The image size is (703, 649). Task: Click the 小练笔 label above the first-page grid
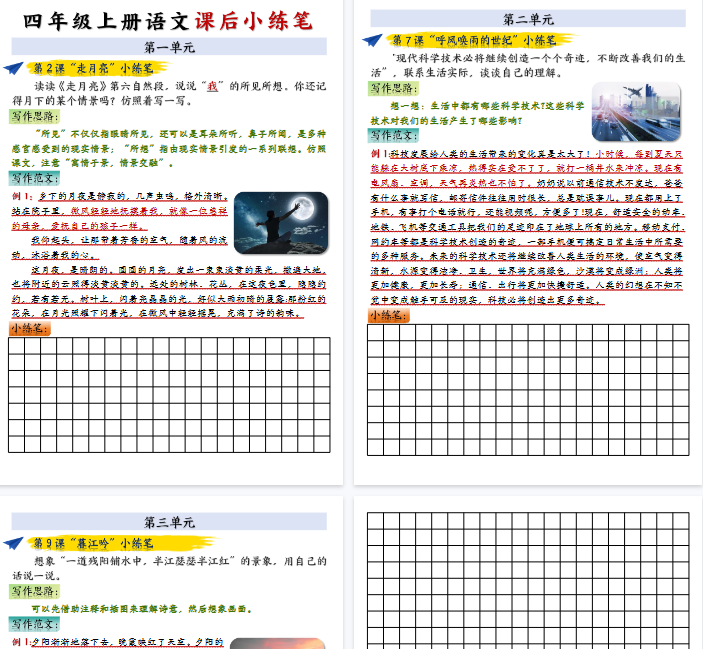click(30, 328)
